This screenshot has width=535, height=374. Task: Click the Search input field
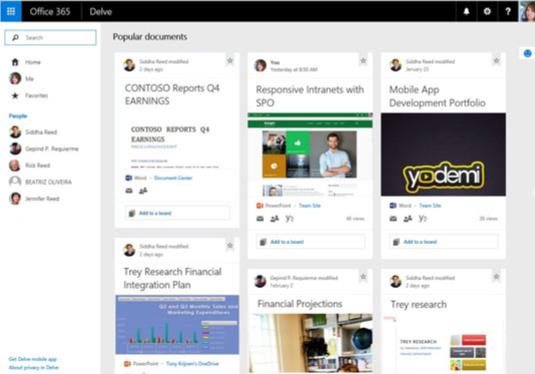[x=50, y=38]
